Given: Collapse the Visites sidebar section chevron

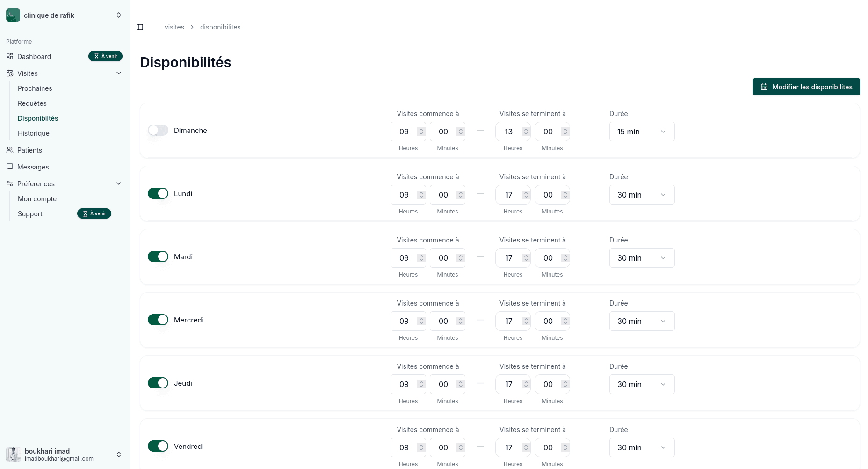Looking at the screenshot, I should pyautogui.click(x=119, y=73).
